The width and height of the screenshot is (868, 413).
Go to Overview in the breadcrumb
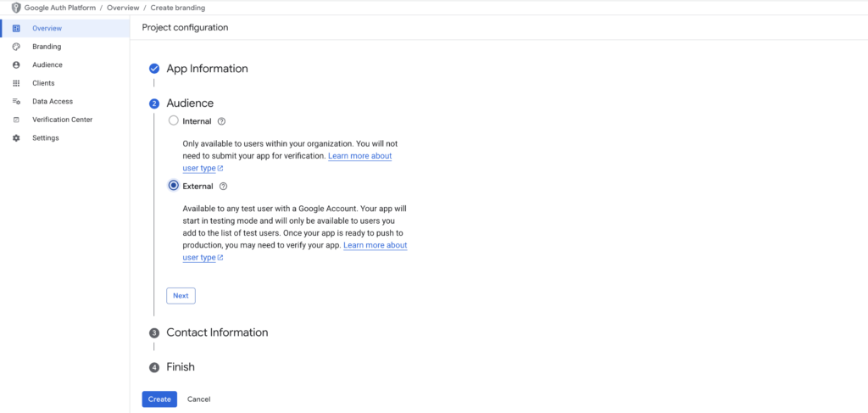(x=123, y=8)
